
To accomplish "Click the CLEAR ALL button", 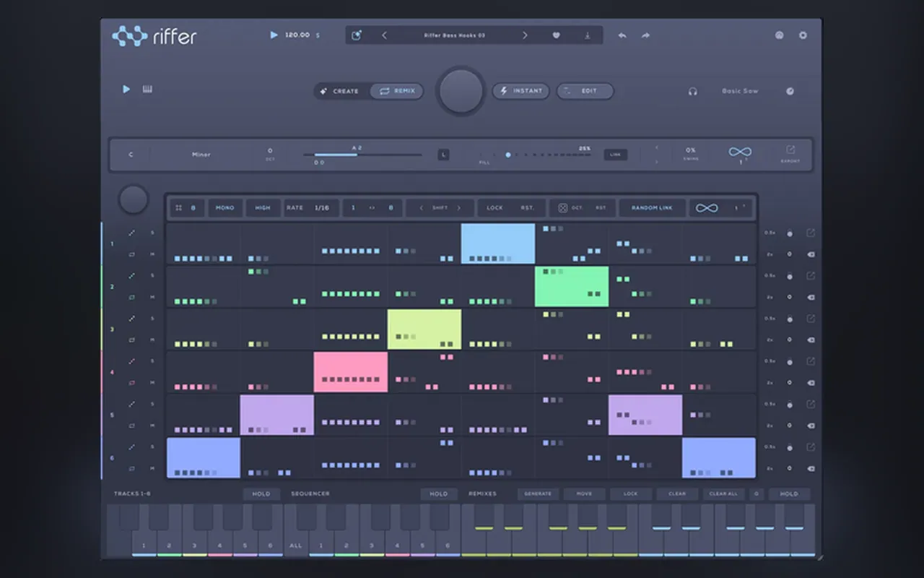I will tap(723, 494).
